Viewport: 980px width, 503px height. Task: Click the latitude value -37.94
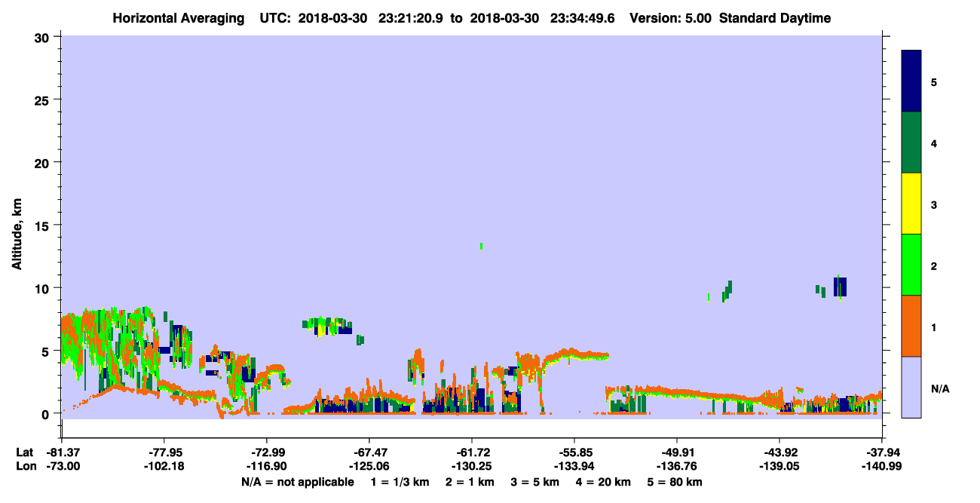click(x=882, y=452)
